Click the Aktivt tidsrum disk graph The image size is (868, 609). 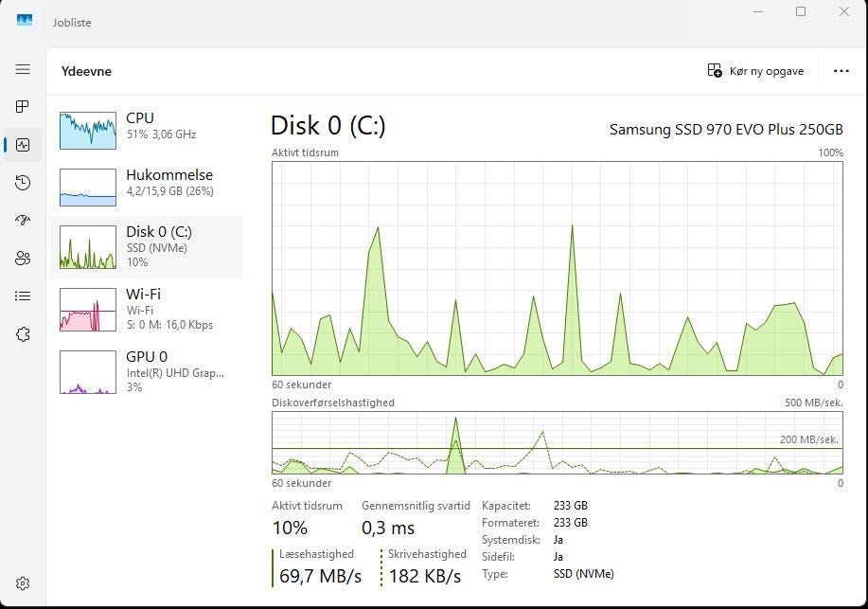pos(558,268)
